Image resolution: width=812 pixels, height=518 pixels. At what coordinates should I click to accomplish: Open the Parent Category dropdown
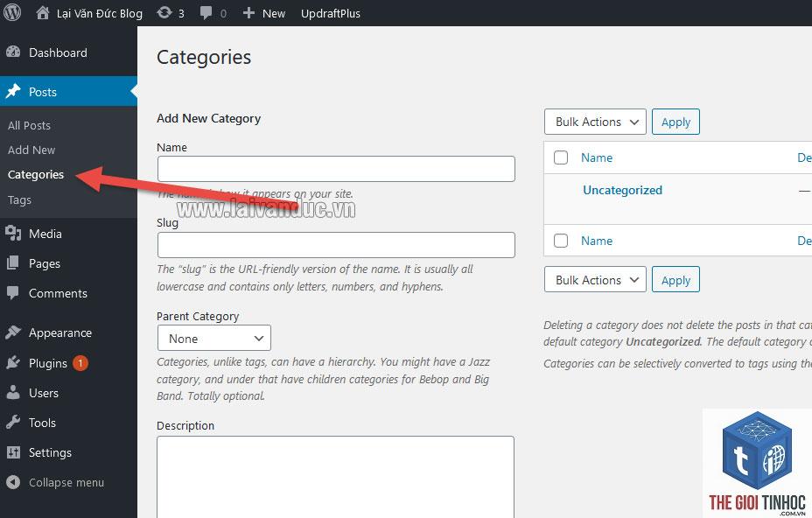point(213,339)
